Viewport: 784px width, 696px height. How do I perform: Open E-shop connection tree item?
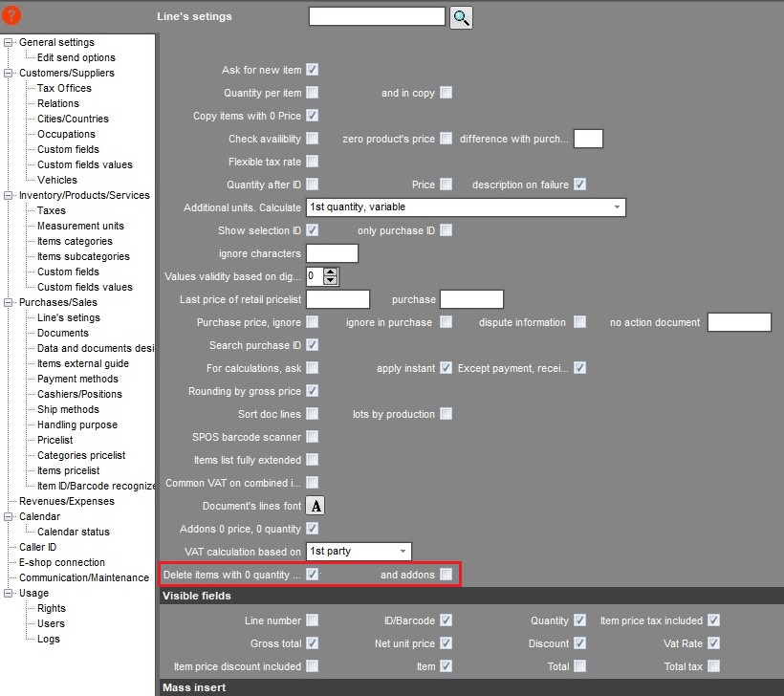tap(61, 562)
